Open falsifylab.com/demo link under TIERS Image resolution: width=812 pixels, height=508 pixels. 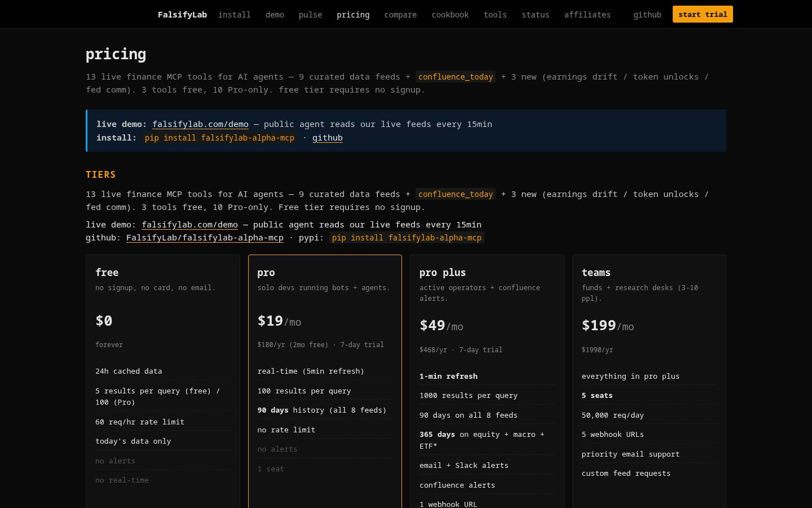point(189,225)
